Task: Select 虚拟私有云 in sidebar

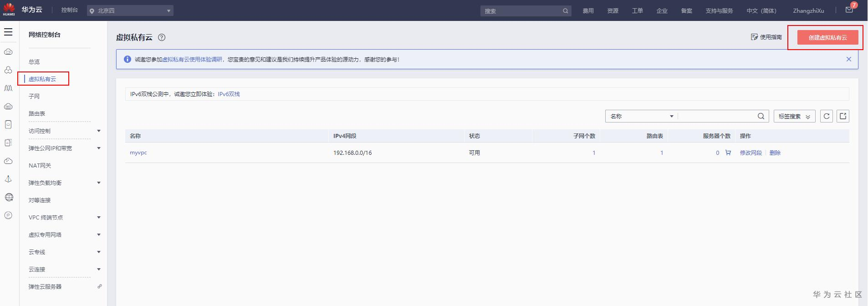Action: [42, 79]
